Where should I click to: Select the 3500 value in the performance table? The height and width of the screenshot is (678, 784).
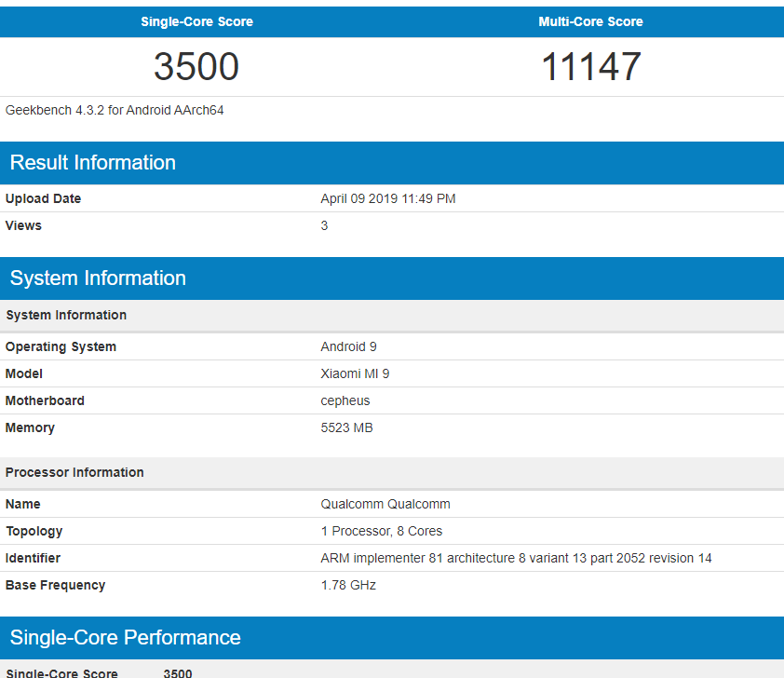click(x=178, y=672)
